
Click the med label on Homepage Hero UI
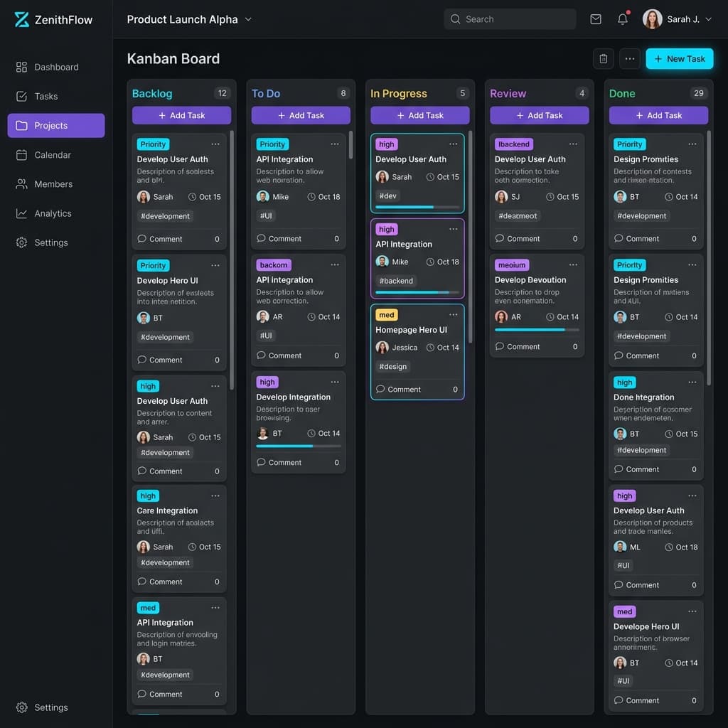(386, 315)
